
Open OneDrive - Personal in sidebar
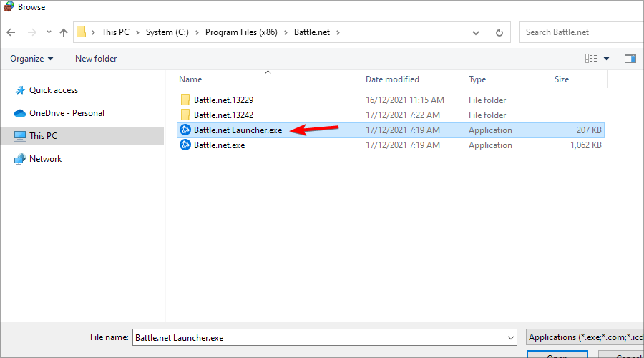pos(67,113)
